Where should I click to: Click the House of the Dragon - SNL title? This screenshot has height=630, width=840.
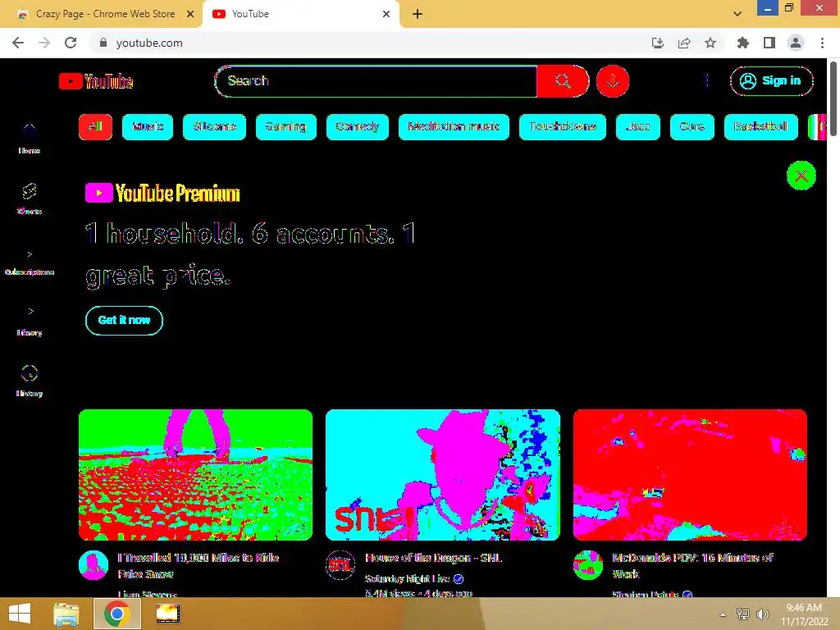point(433,558)
